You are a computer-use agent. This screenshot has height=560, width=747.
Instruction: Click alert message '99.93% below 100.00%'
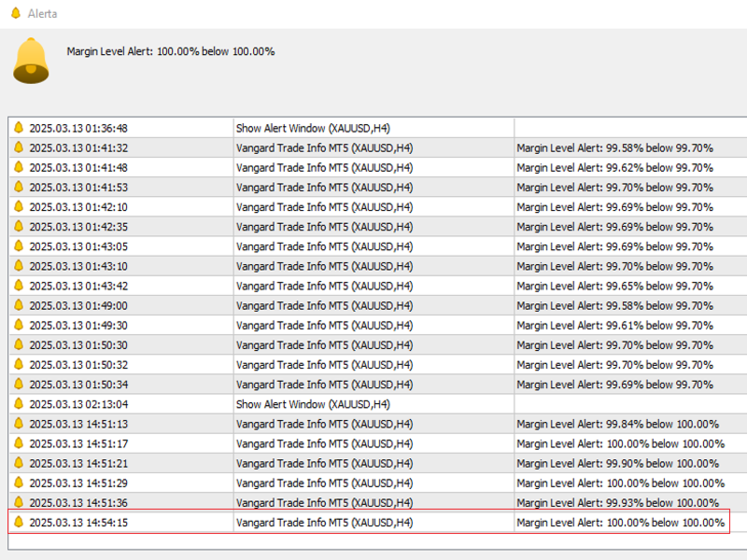click(617, 503)
